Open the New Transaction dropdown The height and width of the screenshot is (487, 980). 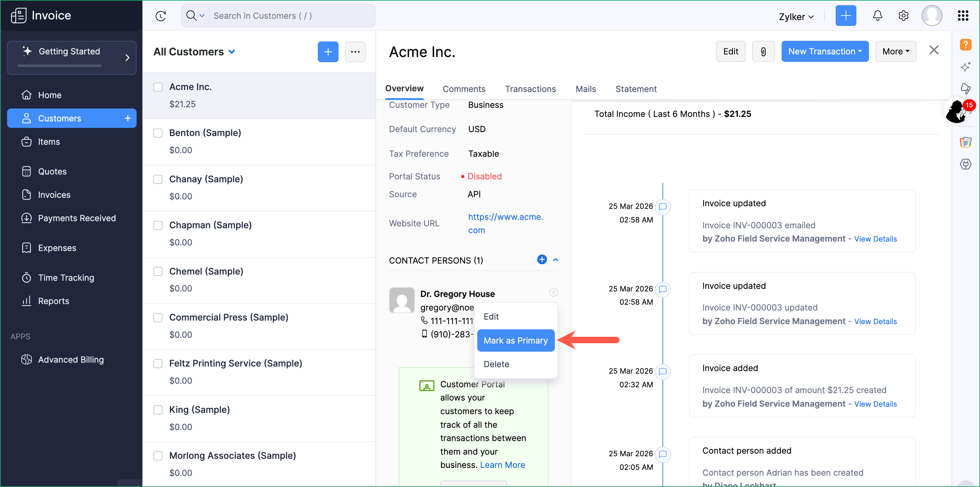point(824,51)
